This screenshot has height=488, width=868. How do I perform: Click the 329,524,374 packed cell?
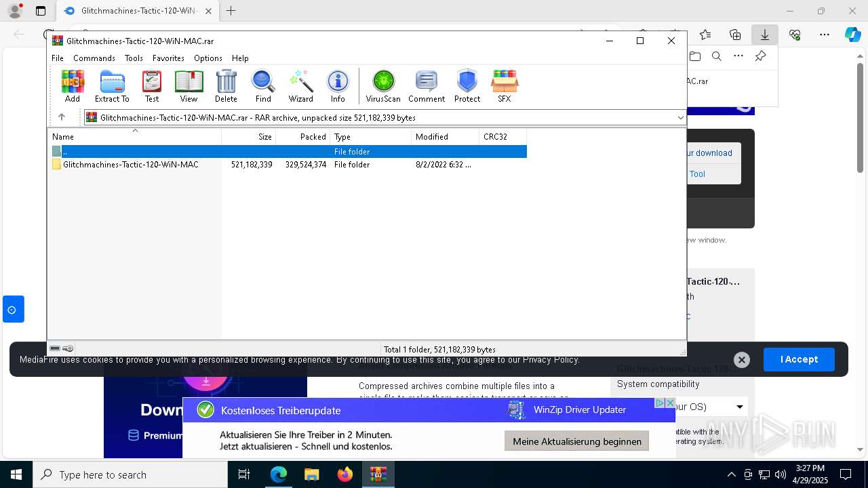tap(306, 165)
